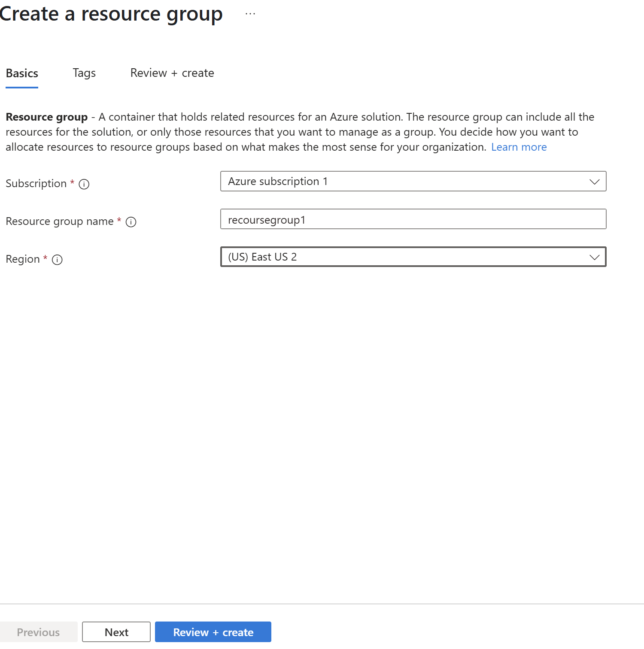
Task: Click the Next button
Action: click(116, 632)
